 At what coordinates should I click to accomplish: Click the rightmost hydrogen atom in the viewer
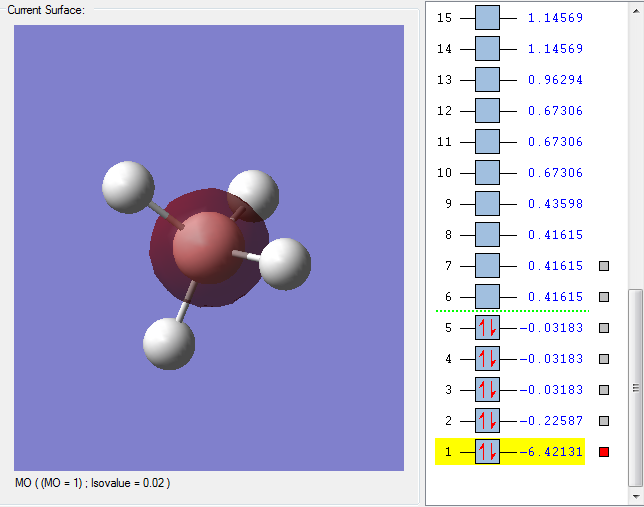(285, 264)
